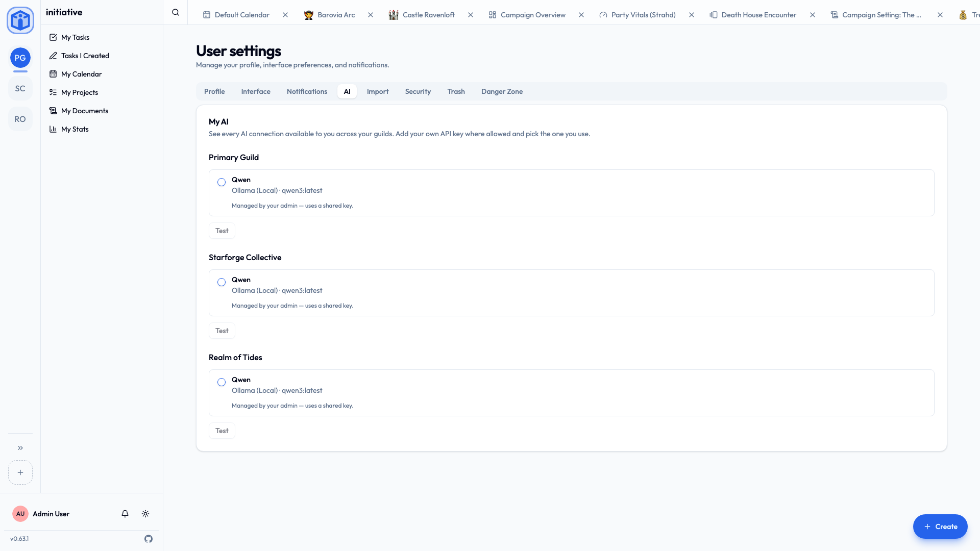Image resolution: width=980 pixels, height=551 pixels.
Task: Switch to the Security settings tab
Action: tap(418, 91)
